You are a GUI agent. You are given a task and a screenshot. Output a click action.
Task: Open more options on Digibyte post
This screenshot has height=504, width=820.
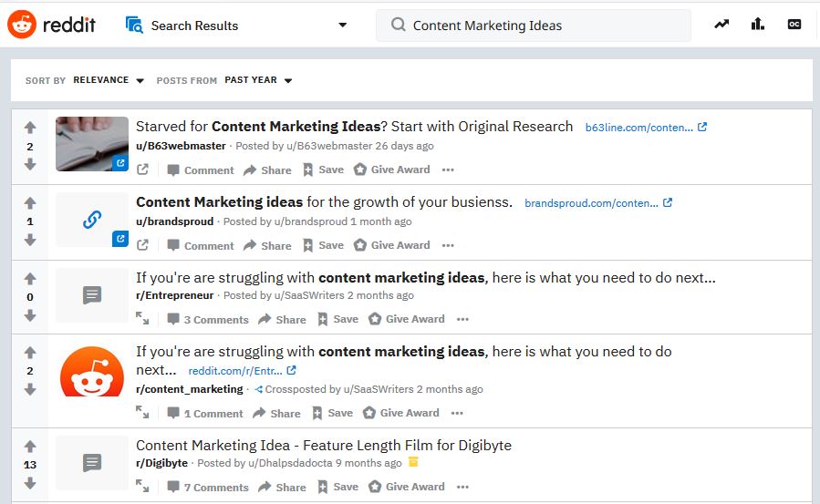point(462,487)
